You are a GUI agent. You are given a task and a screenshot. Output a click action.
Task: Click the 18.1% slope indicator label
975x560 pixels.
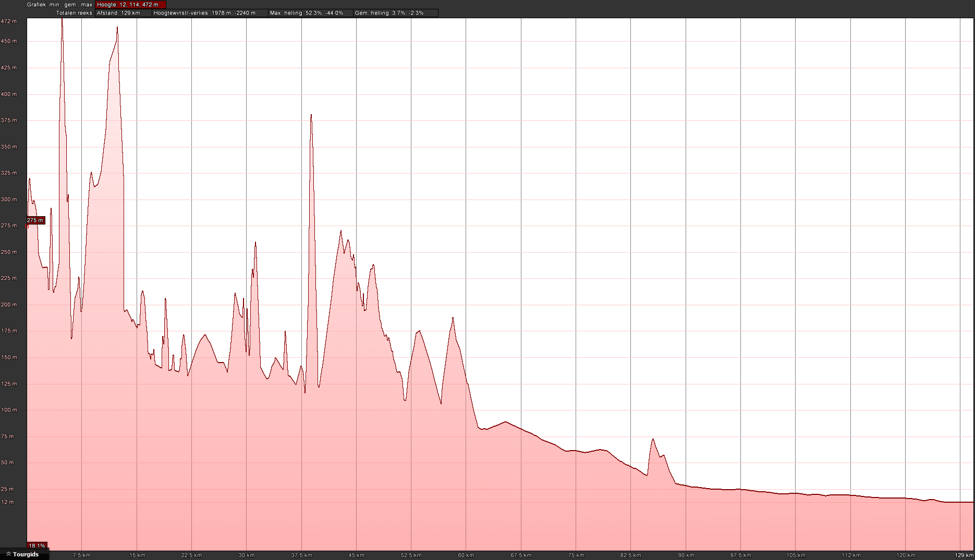[37, 546]
